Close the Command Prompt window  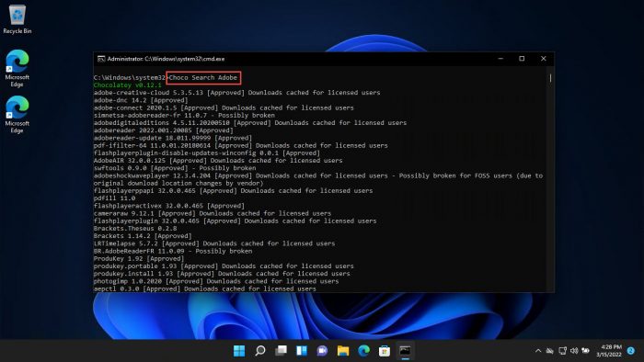point(544,59)
